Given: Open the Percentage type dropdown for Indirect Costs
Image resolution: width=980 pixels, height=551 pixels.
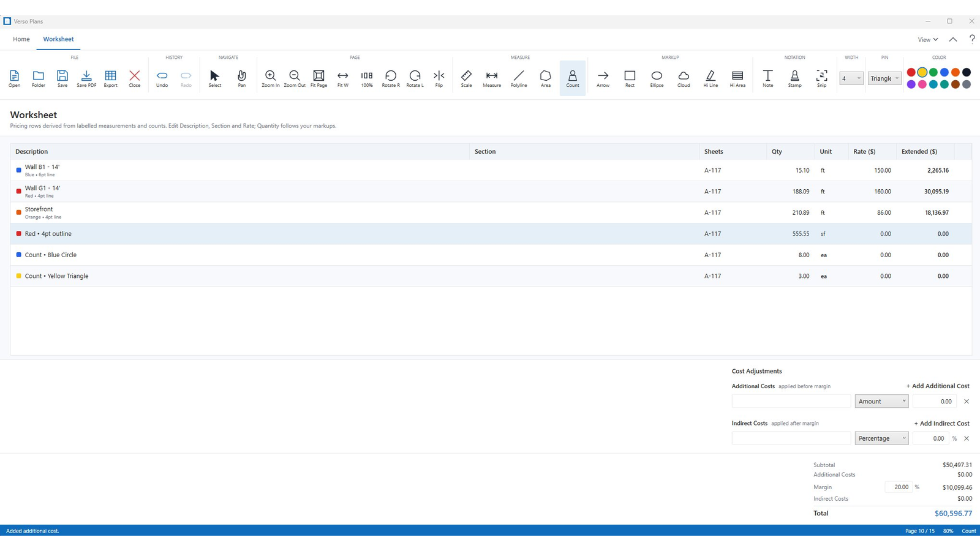Looking at the screenshot, I should (882, 438).
